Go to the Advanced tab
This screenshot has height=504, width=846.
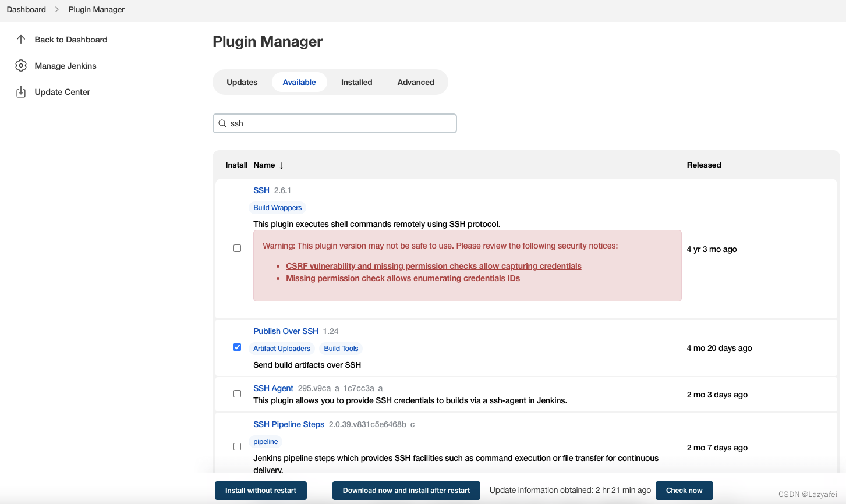tap(416, 82)
